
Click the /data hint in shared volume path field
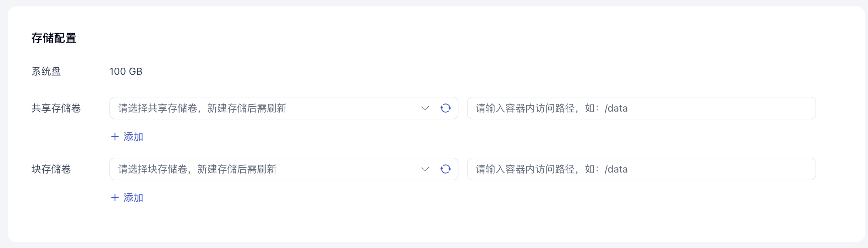(x=616, y=108)
